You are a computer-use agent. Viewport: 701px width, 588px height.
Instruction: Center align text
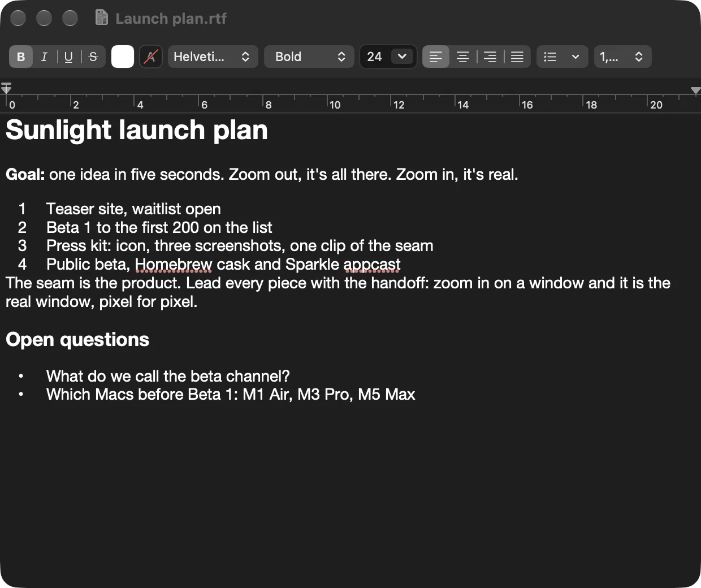click(463, 57)
